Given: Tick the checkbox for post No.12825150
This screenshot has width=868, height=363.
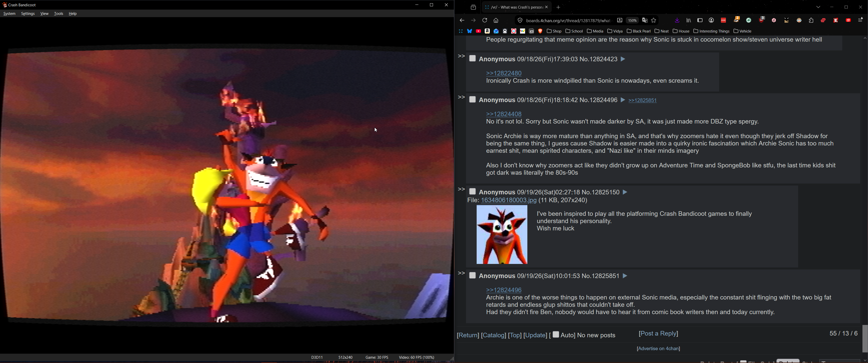Looking at the screenshot, I should pyautogui.click(x=472, y=192).
